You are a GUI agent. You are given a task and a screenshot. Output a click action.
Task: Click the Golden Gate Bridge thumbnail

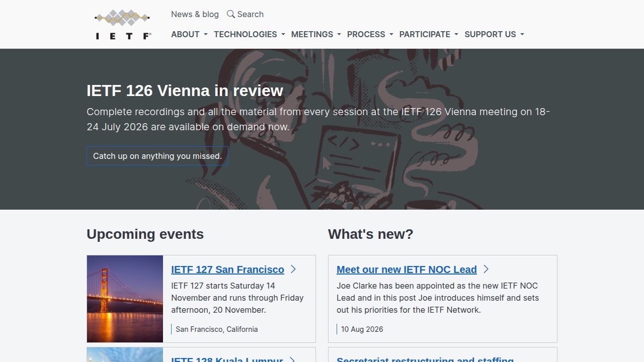point(125,299)
